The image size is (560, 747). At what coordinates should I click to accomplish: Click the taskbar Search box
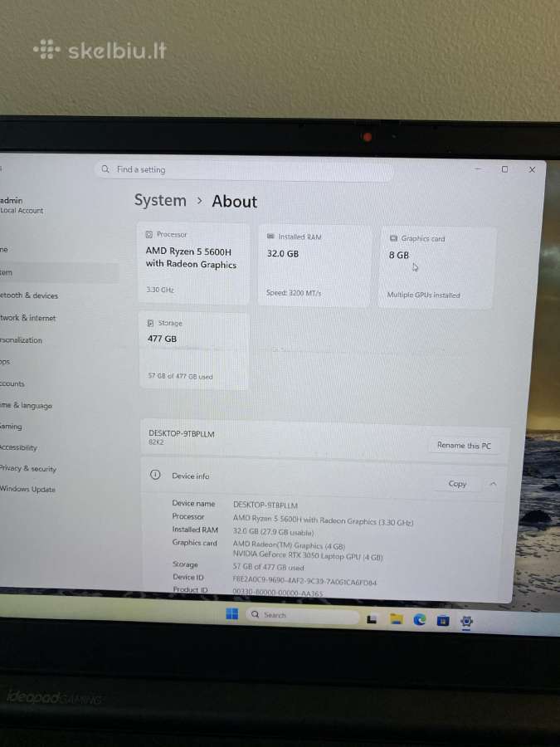302,615
